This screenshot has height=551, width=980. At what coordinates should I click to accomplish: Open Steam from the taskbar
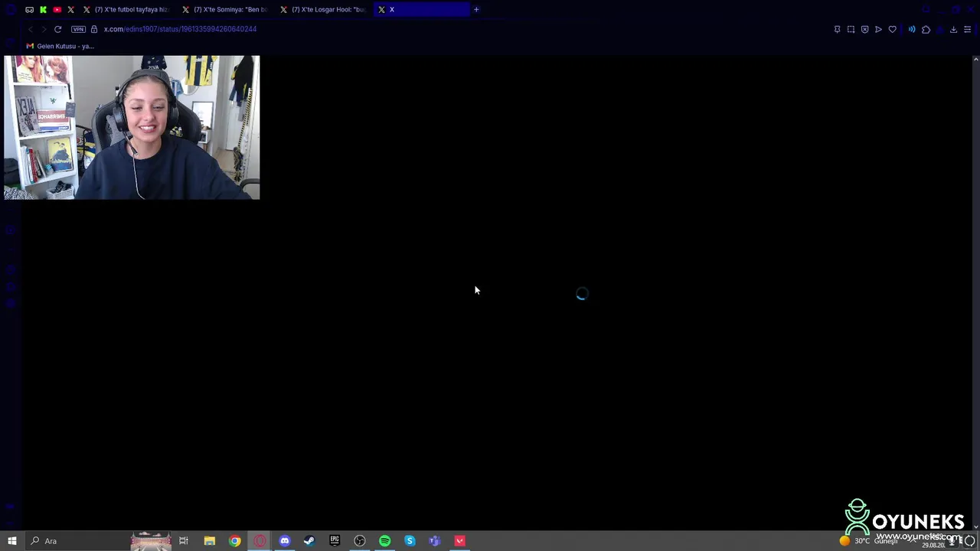309,541
